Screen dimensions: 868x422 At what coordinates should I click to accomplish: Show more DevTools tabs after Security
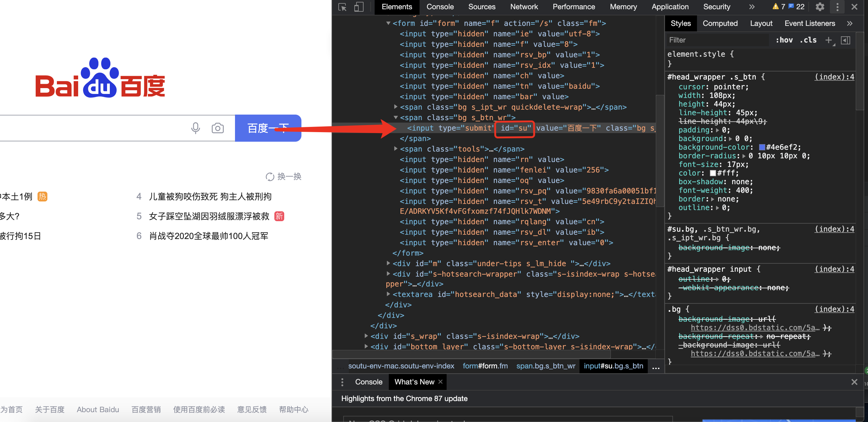click(752, 7)
